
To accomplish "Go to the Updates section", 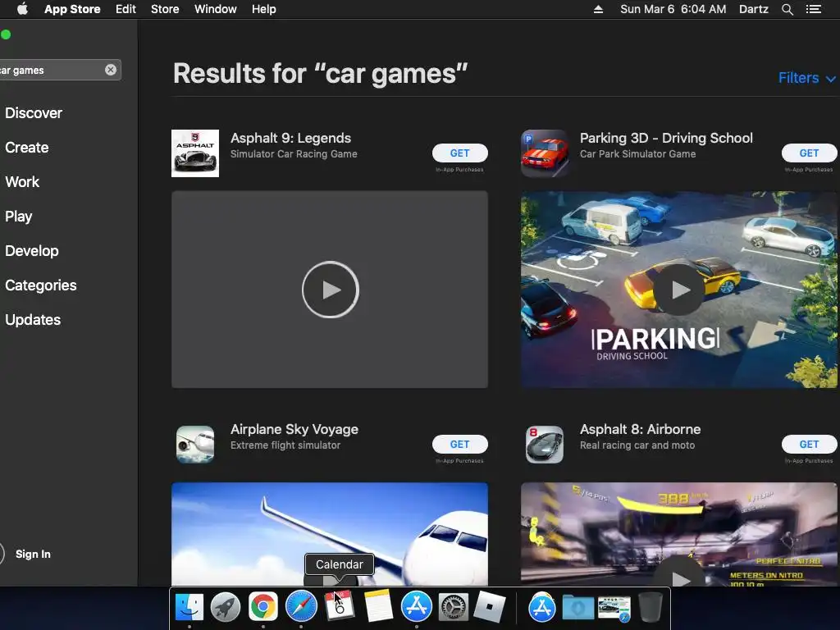I will click(x=33, y=320).
